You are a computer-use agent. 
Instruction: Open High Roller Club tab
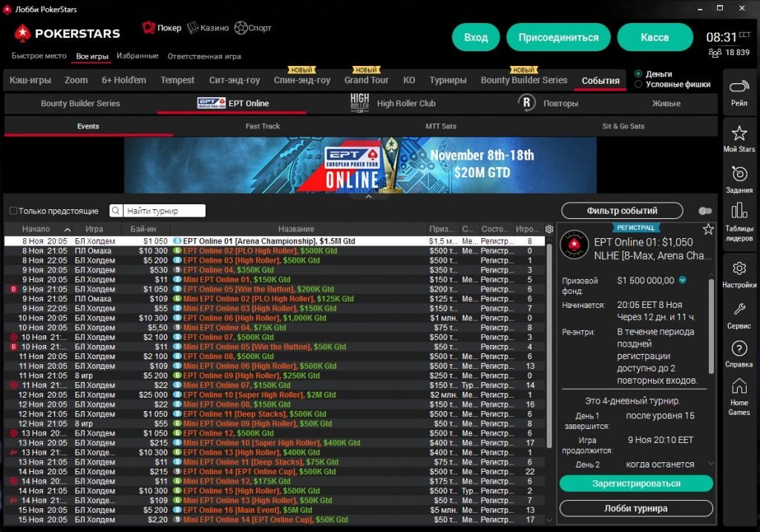point(405,104)
